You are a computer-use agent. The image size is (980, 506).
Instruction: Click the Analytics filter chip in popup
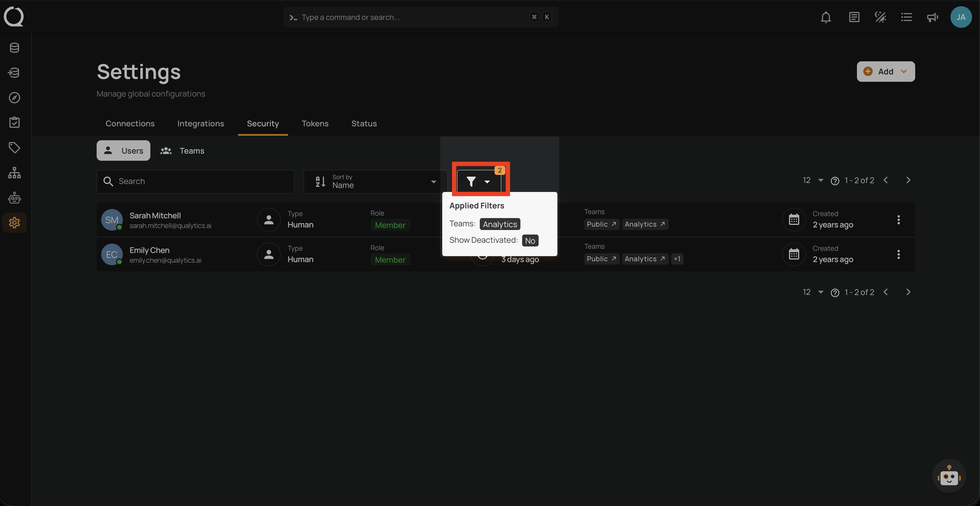coord(499,224)
